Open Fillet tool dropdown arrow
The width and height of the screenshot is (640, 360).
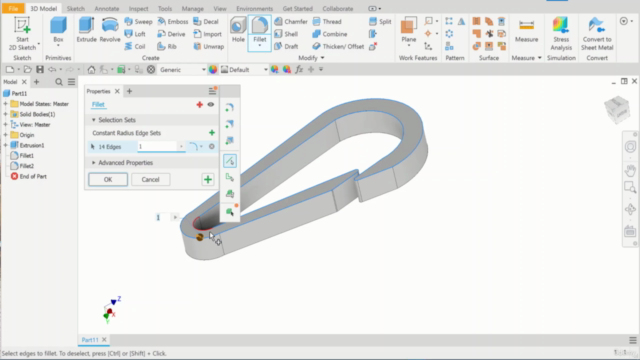[260, 46]
